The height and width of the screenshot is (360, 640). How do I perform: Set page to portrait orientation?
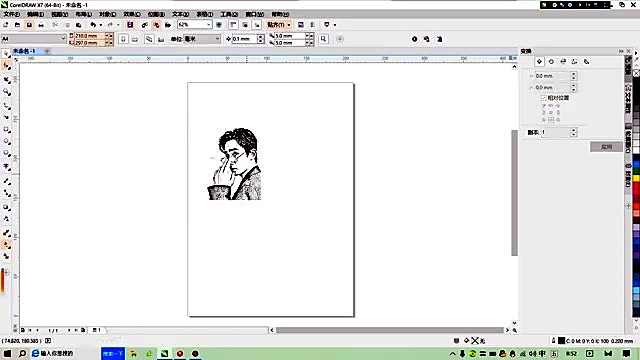click(123, 39)
